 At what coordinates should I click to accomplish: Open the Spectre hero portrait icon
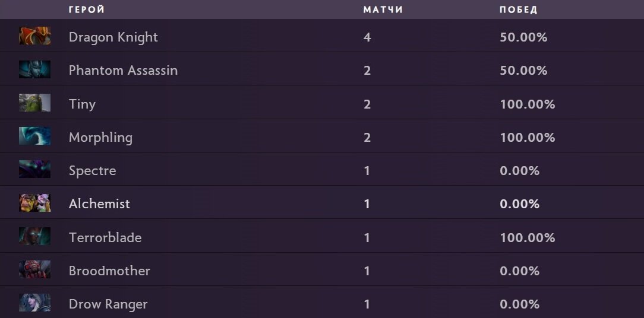click(35, 169)
